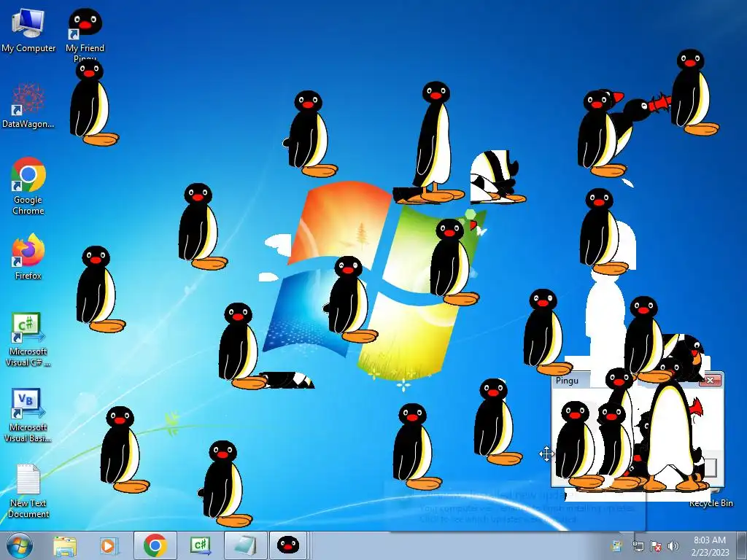Switch to the notepad-like taskbar window
Viewport: 747px width, 560px height.
[245, 545]
